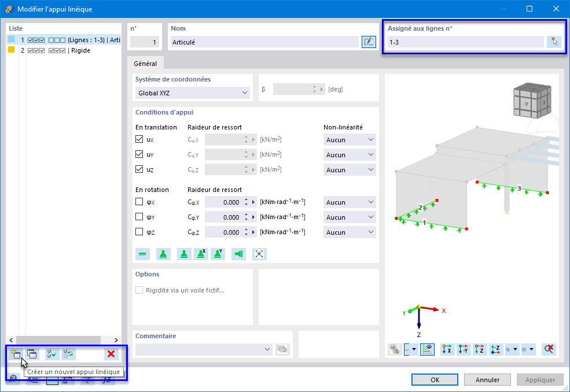Open the uZ non-linearity Aucun dropdown
The image size is (570, 392).
[x=350, y=169]
